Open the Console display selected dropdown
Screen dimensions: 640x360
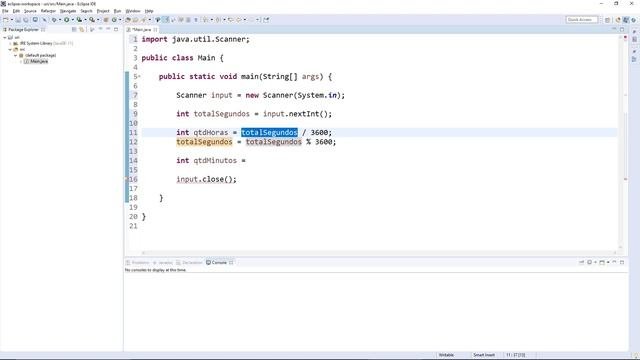tap(595, 262)
